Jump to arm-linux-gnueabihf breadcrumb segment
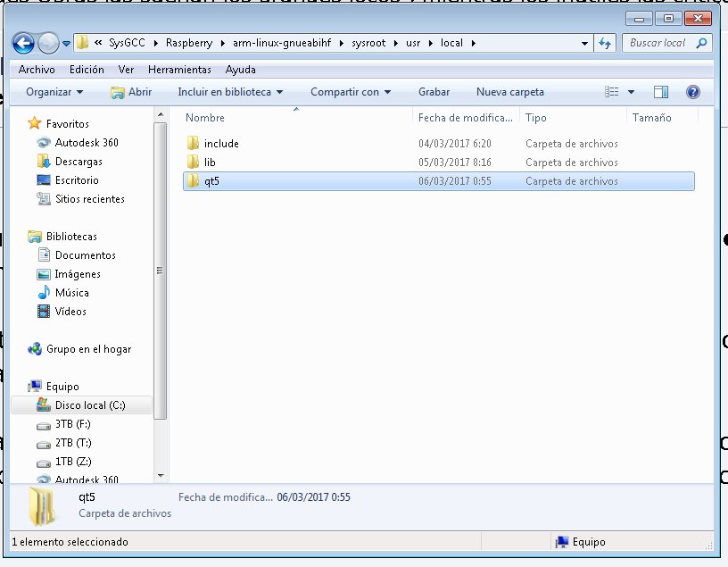Screen dimensions: 728x567 pos(282,43)
